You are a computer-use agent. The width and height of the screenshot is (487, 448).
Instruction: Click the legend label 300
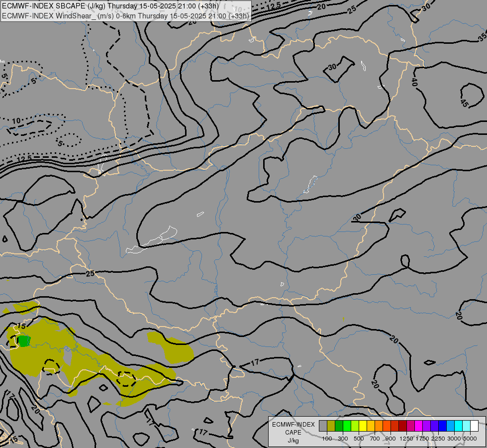pyautogui.click(x=343, y=439)
